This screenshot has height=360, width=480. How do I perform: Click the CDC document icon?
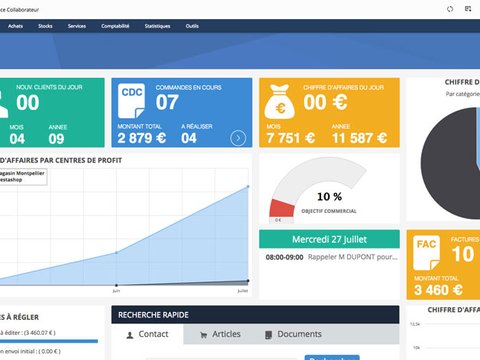click(x=131, y=101)
